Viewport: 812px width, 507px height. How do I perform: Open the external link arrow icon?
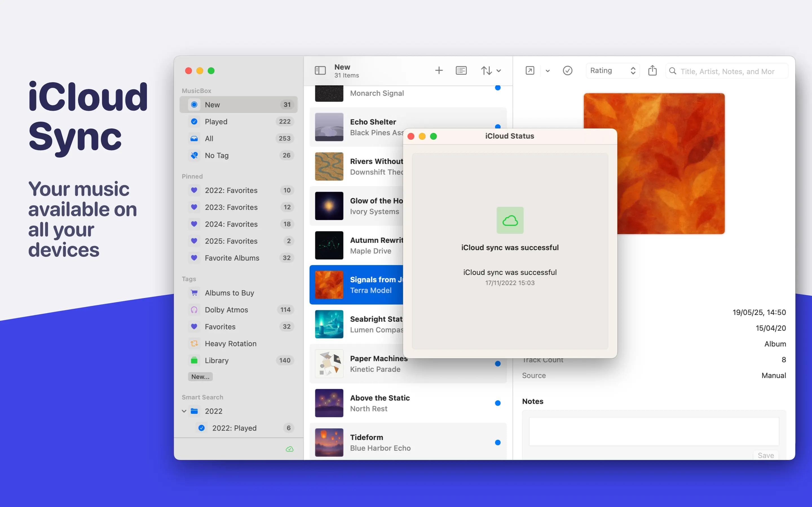click(530, 70)
